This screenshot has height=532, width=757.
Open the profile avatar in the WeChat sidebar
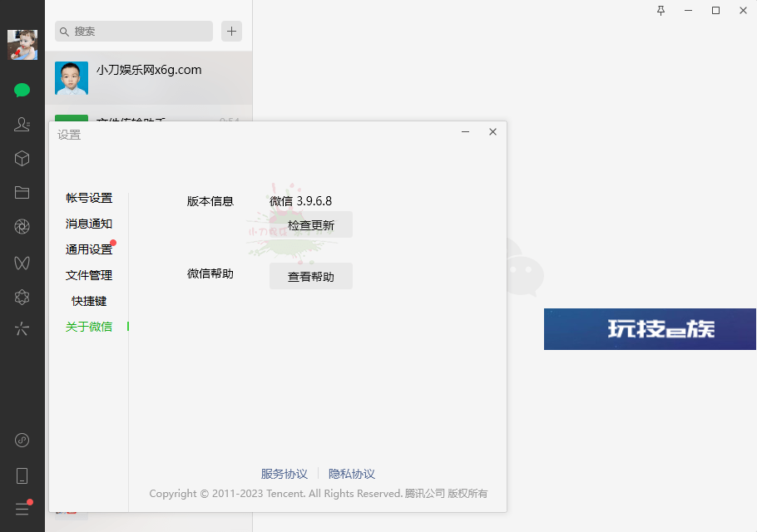22,45
